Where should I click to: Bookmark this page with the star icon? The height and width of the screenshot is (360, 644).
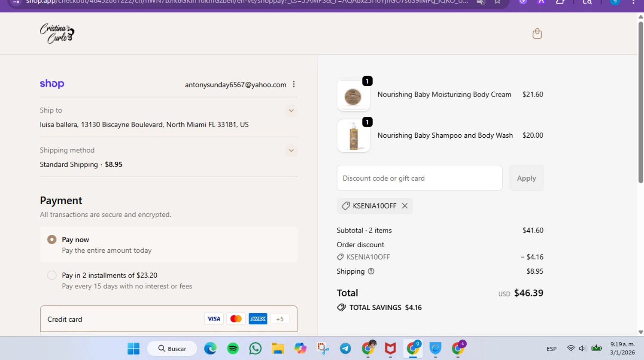(x=497, y=2)
